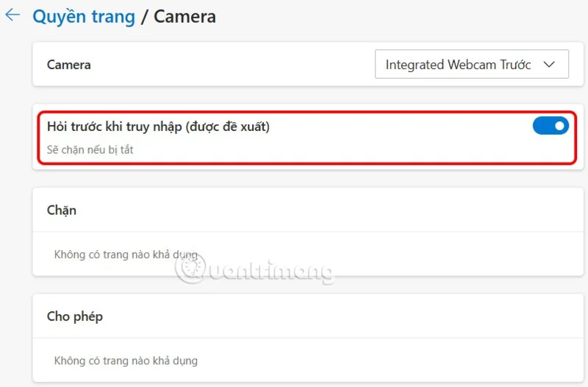Image resolution: width=588 pixels, height=387 pixels.
Task: Click the Camera label in the first card
Action: 69,65
